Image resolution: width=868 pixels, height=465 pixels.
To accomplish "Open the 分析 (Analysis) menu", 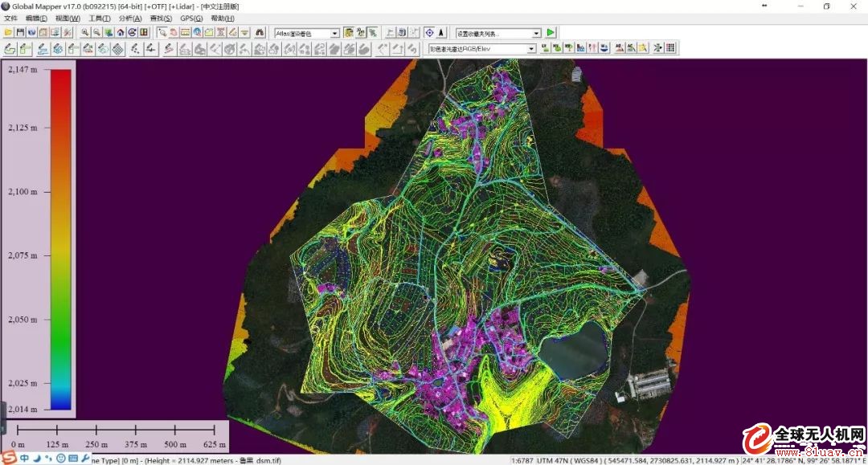I will tap(129, 18).
